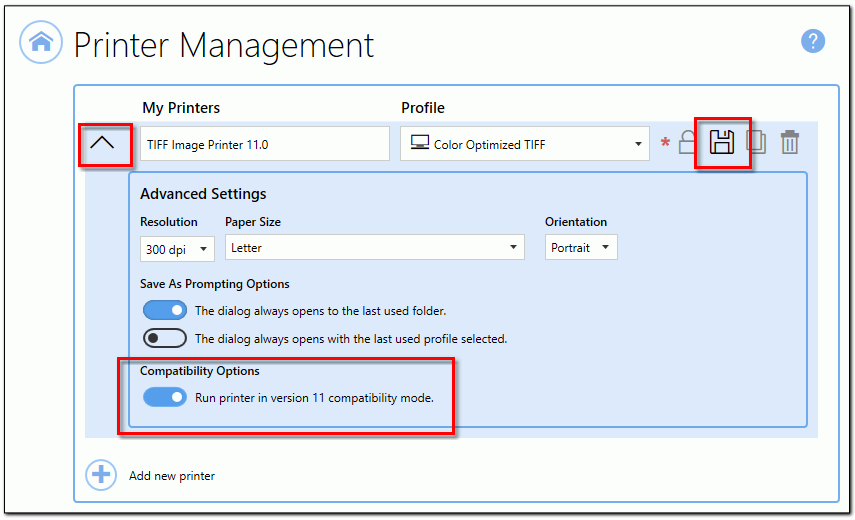Click the Advanced Settings heading
Screen dimensions: 855x520
coord(203,194)
